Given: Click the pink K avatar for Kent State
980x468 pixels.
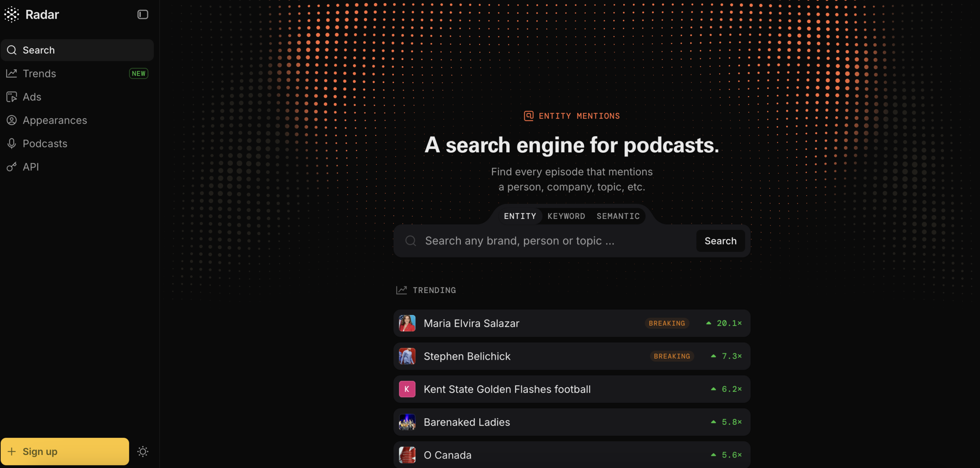Looking at the screenshot, I should (407, 389).
